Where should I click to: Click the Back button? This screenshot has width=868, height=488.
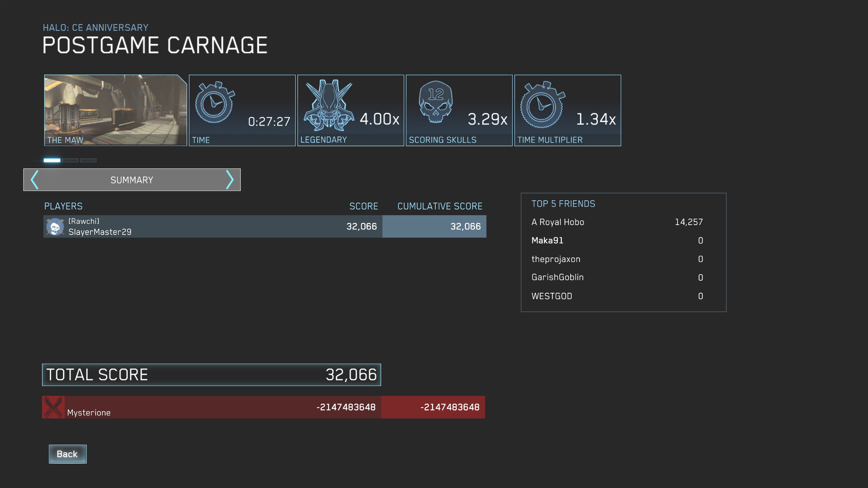(x=67, y=454)
